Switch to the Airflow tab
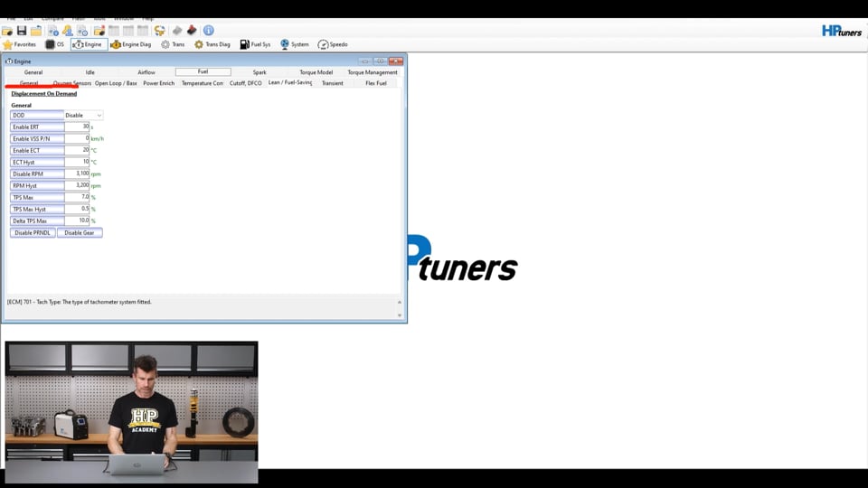The height and width of the screenshot is (488, 868). click(x=146, y=72)
